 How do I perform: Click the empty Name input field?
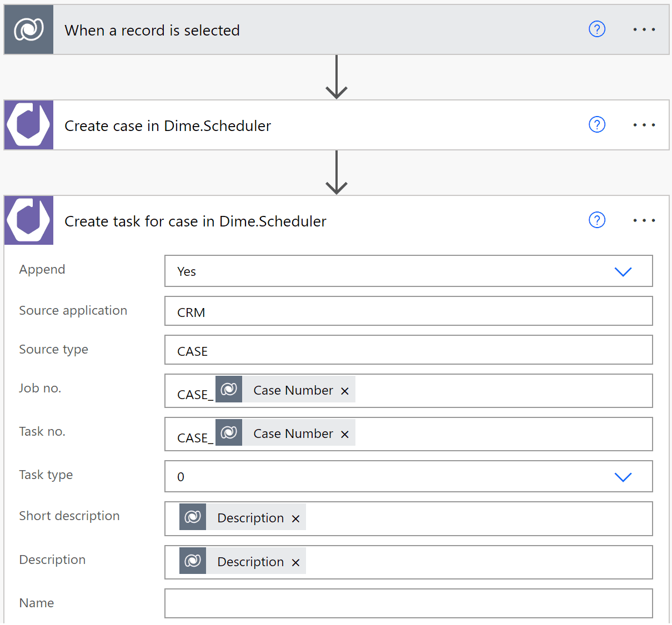click(x=408, y=603)
